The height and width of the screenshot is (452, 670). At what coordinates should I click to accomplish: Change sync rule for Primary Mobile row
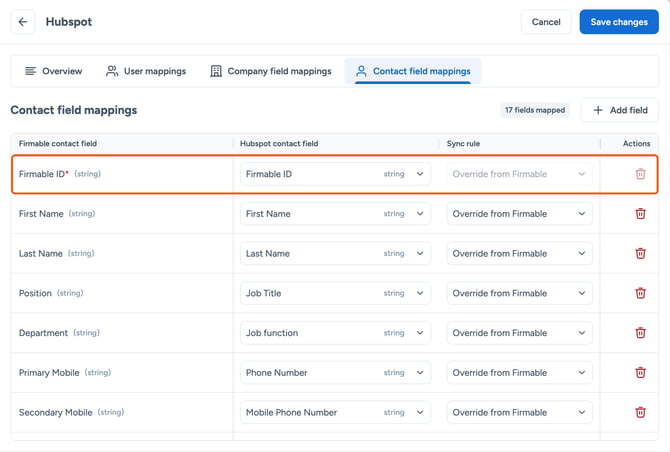(520, 373)
